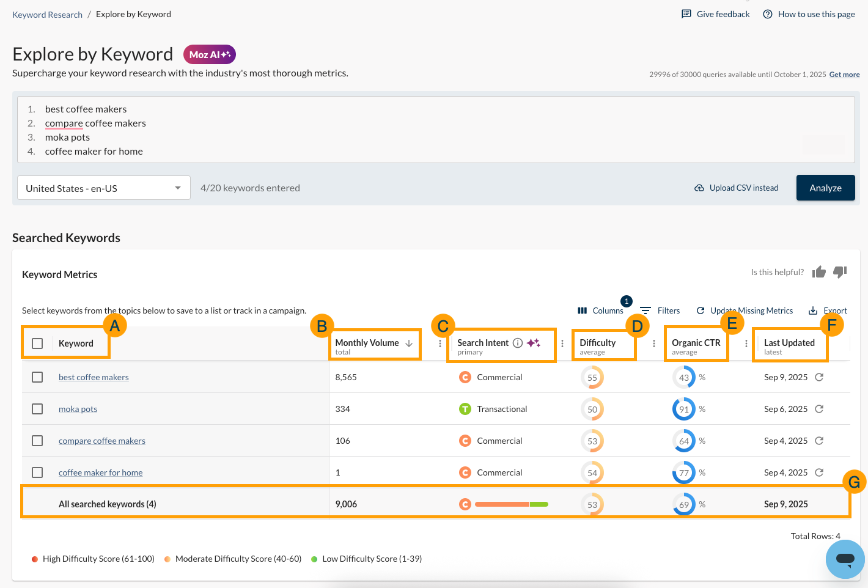The width and height of the screenshot is (868, 588).
Task: Navigate back via Keyword Research breadcrumb
Action: (x=47, y=14)
